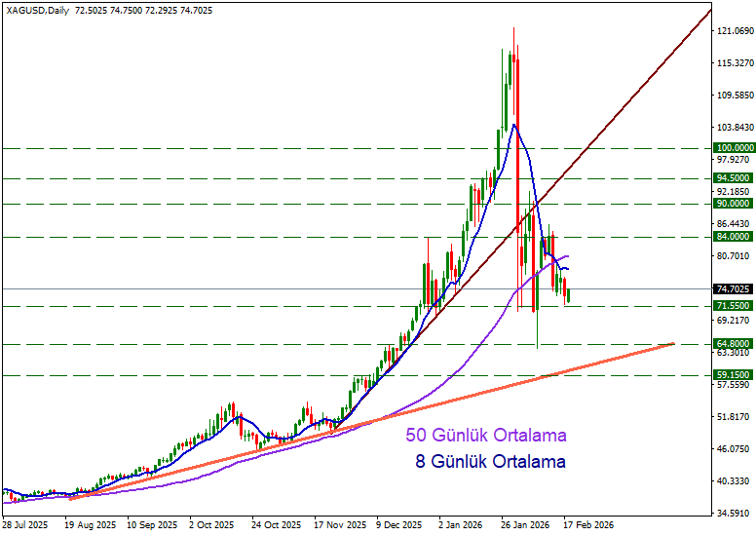
Task: Select the 90.0000 horizontal level tag
Action: tap(733, 204)
